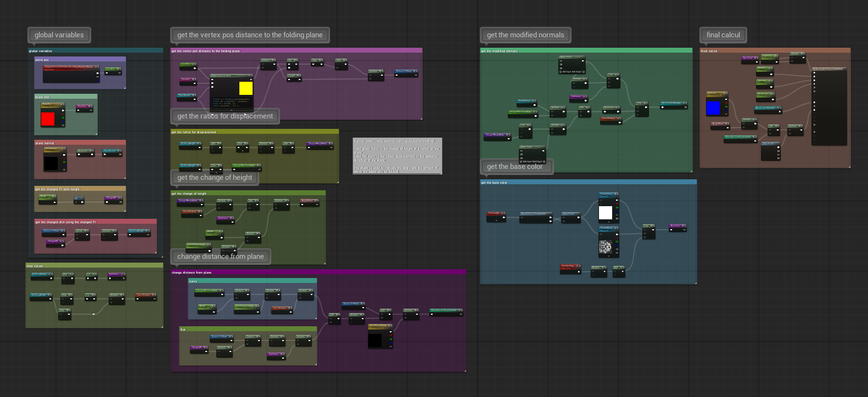Screen dimensions: 868x397
Task: Click the 'change distance from plane' comment bubble
Action: pyautogui.click(x=220, y=257)
